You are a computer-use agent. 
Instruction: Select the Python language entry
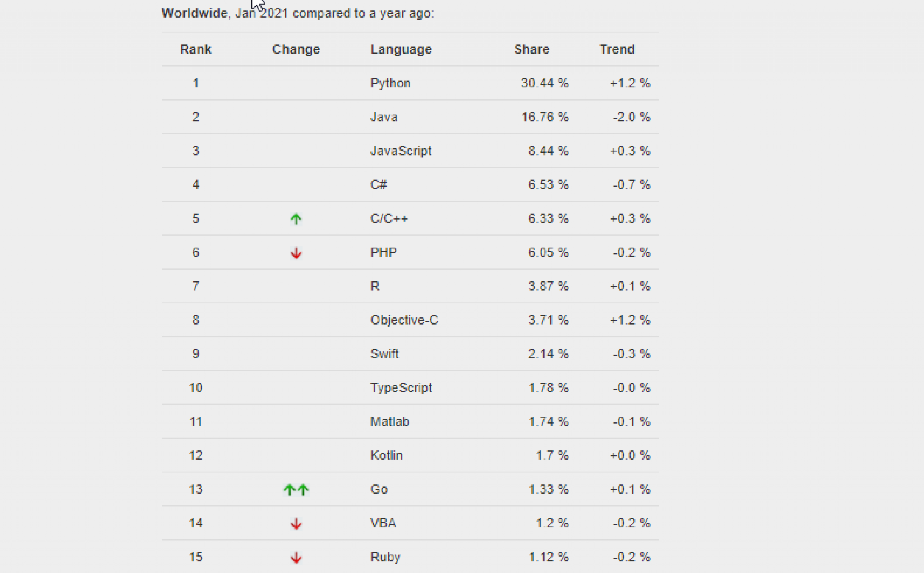pos(390,83)
